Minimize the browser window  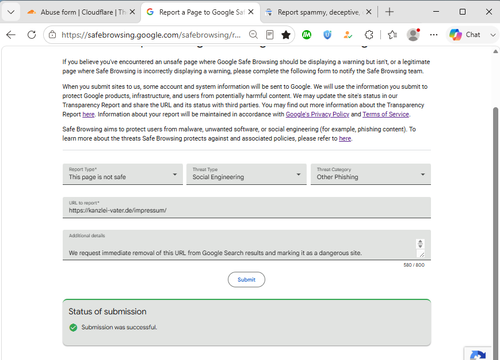pos(436,12)
